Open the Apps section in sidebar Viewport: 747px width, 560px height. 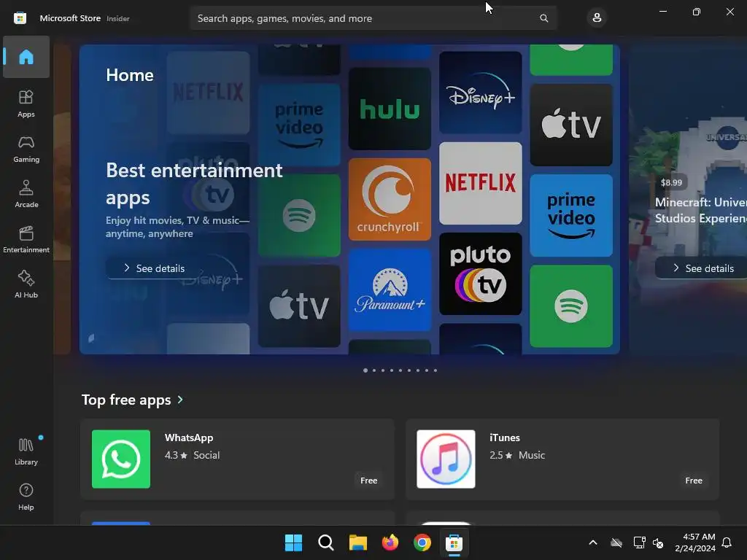point(26,104)
